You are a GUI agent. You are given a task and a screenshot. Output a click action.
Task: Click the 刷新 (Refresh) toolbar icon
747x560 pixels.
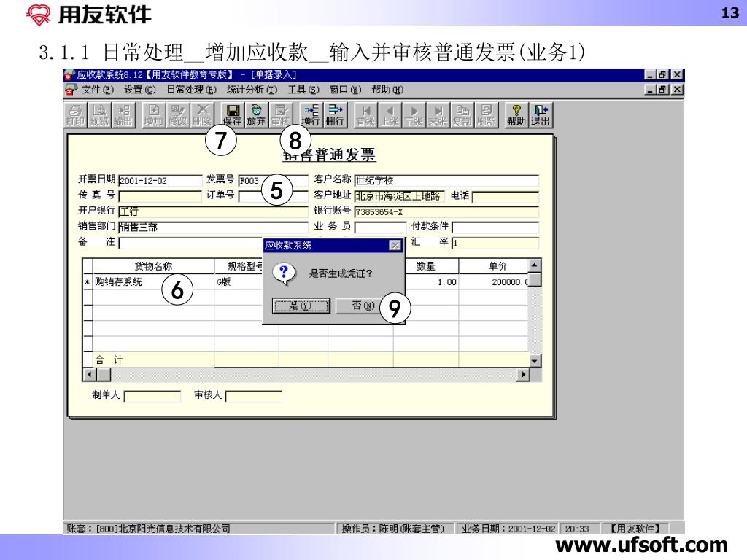[x=486, y=115]
